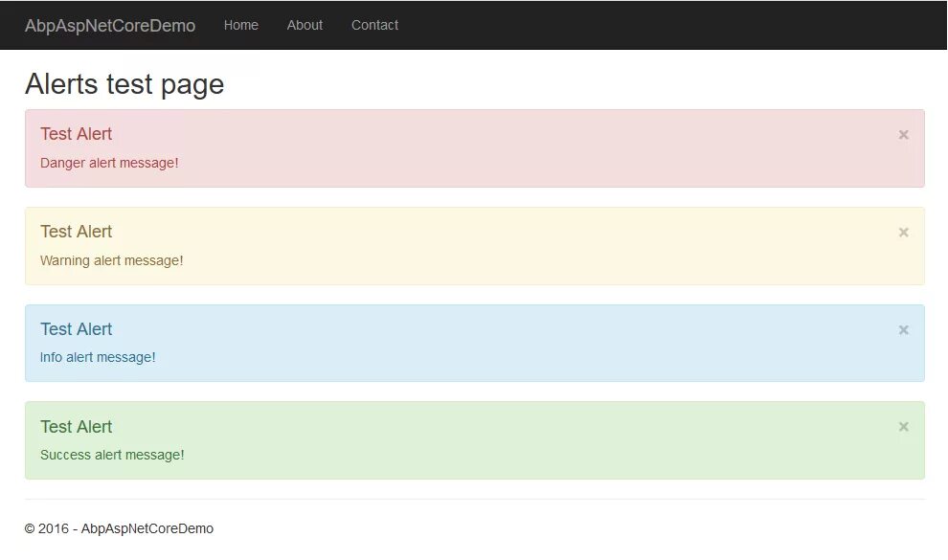Click the 'Warning alert message!' text
Image resolution: width=948 pixels, height=560 pixels.
pos(112,260)
